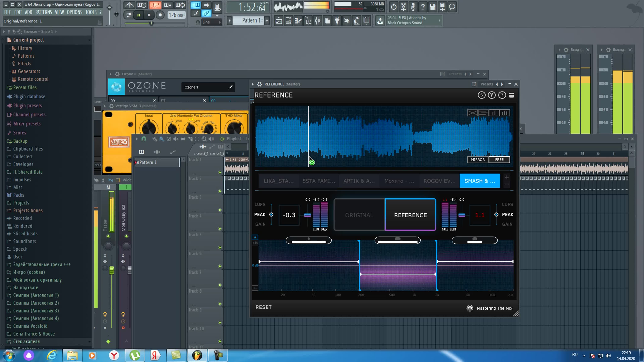Expand the Packs folder in browser
Viewport: 644px width, 362px height.
tap(19, 195)
